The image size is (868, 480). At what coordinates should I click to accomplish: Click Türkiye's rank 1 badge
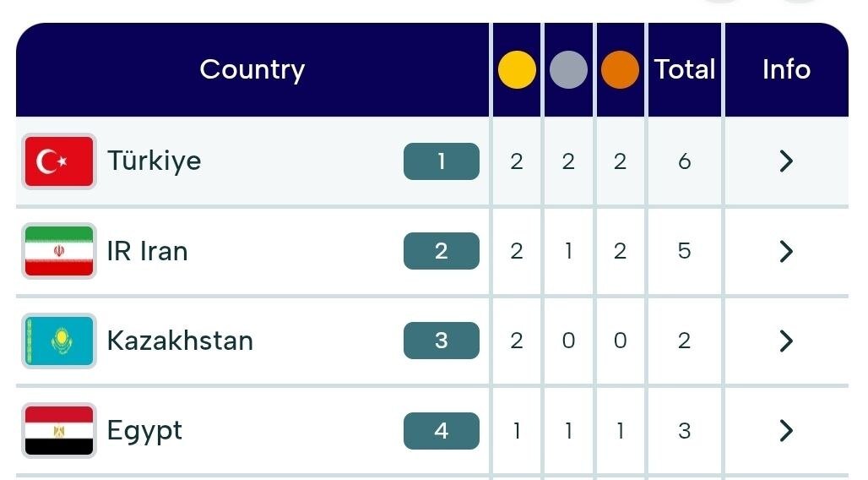[x=441, y=161]
